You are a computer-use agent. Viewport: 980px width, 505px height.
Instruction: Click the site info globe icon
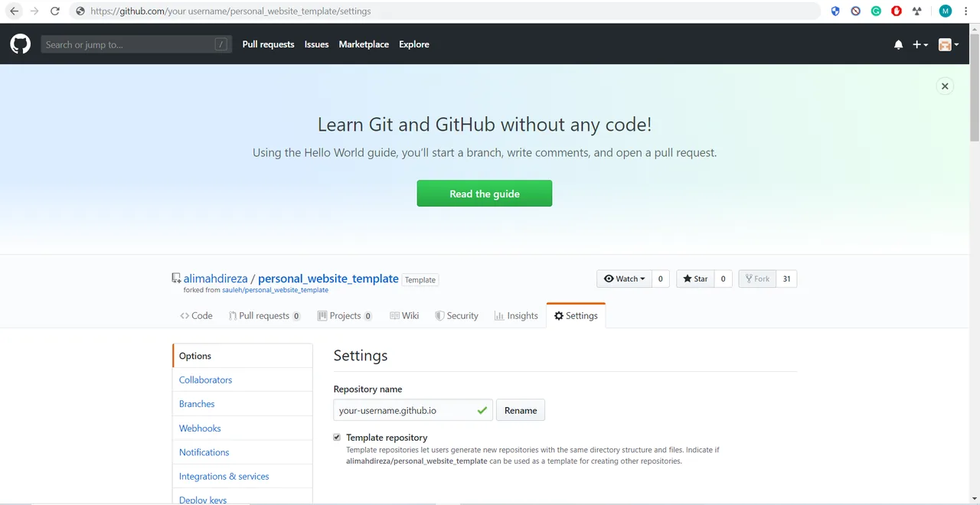79,11
